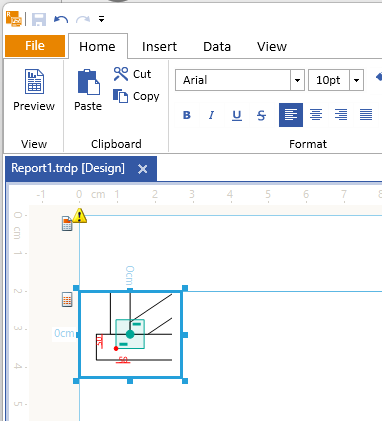Cut the selected item
Viewport: 382px width, 421px height.
point(132,74)
